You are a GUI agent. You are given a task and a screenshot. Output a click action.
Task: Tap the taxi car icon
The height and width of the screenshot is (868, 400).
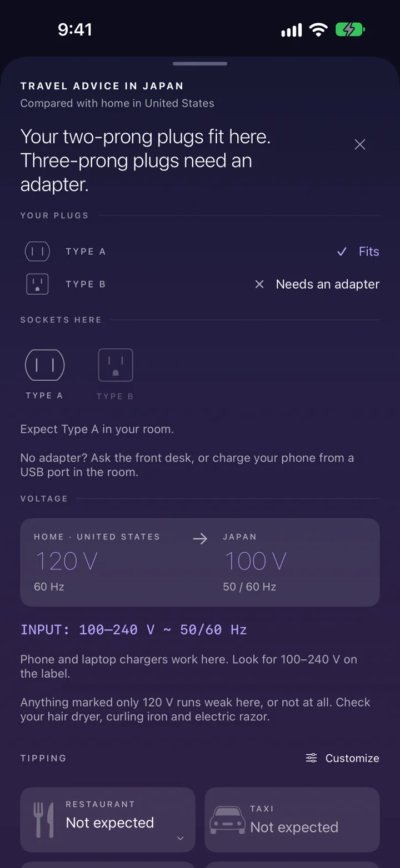[227, 820]
